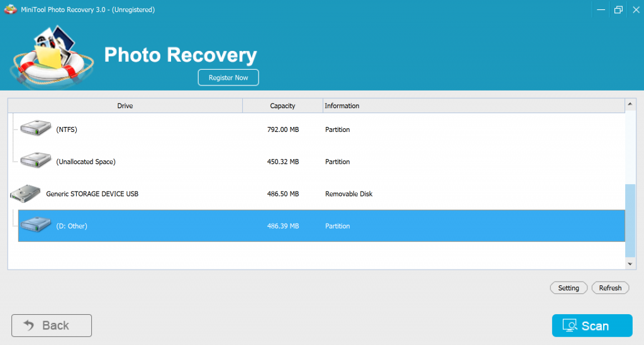Image resolution: width=644 pixels, height=345 pixels.
Task: Open the Setting button
Action: tap(569, 288)
